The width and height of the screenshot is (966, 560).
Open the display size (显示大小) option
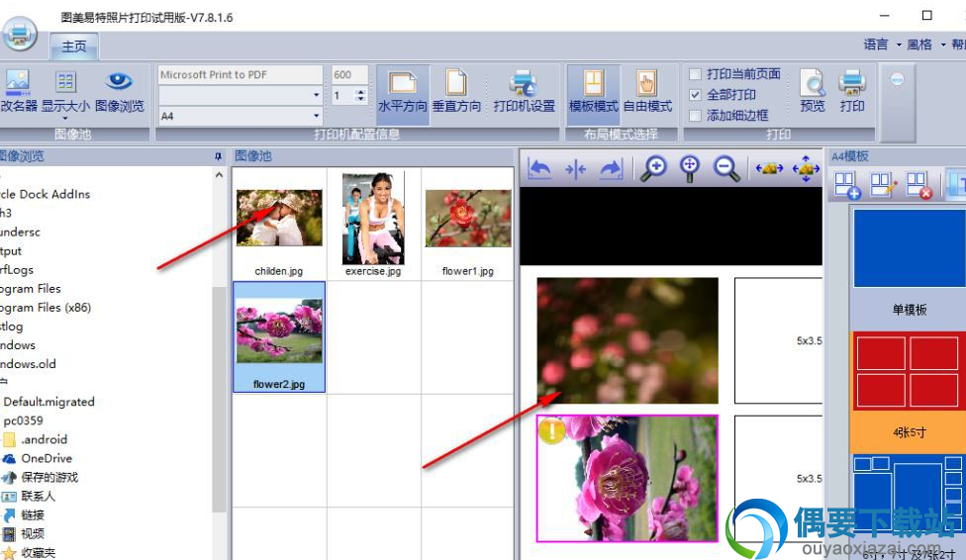(65, 92)
